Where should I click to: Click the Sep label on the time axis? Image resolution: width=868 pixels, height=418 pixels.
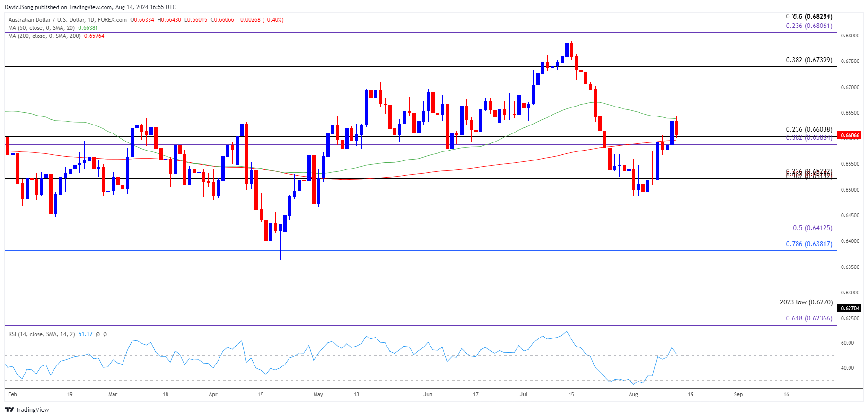click(738, 394)
